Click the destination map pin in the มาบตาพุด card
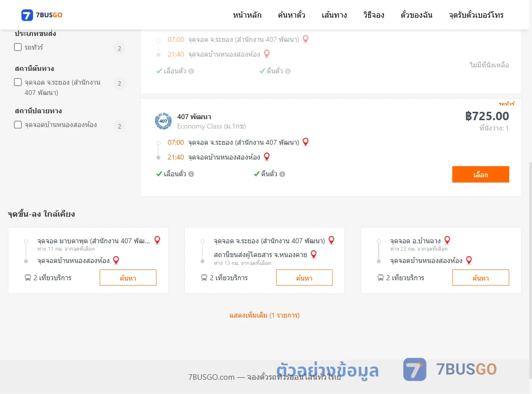532x394 pixels. pos(116,261)
